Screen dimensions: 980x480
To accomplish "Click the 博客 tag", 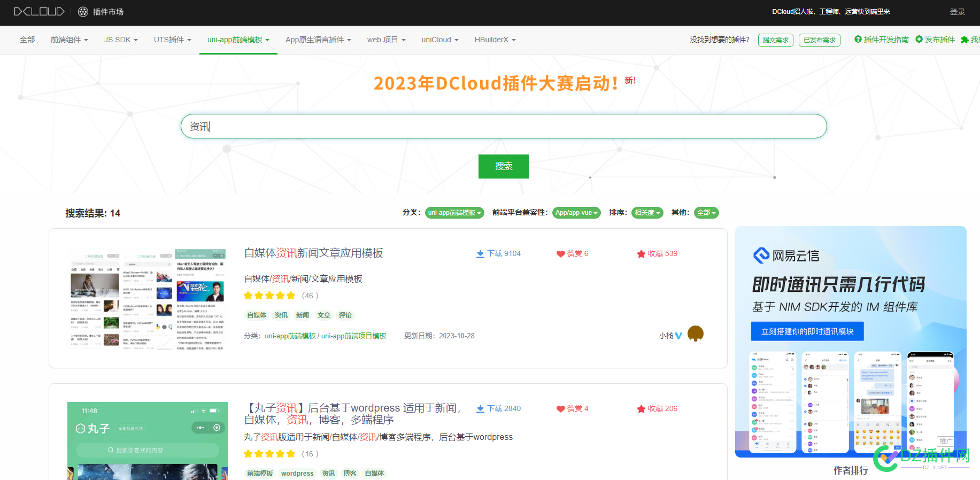I will 350,474.
